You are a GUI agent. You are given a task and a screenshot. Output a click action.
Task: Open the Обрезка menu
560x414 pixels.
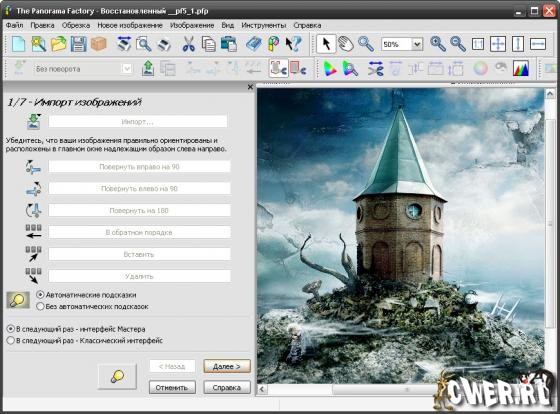76,25
